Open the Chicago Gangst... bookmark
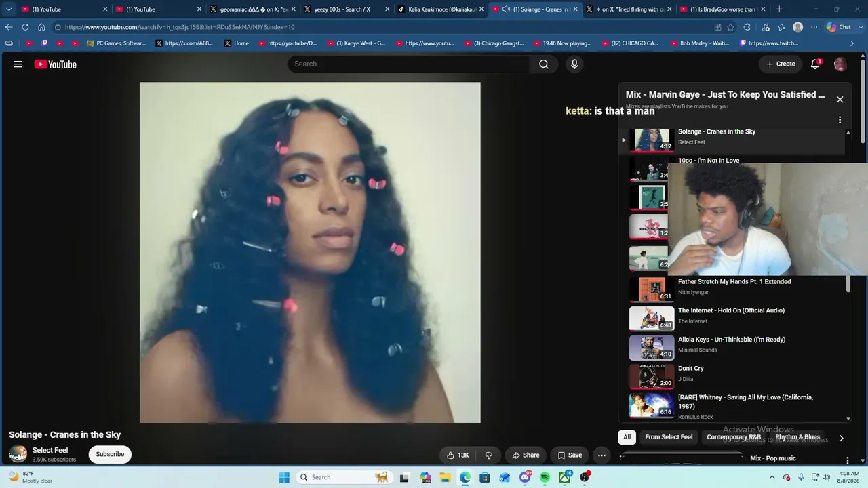This screenshot has width=868, height=488. tap(494, 43)
